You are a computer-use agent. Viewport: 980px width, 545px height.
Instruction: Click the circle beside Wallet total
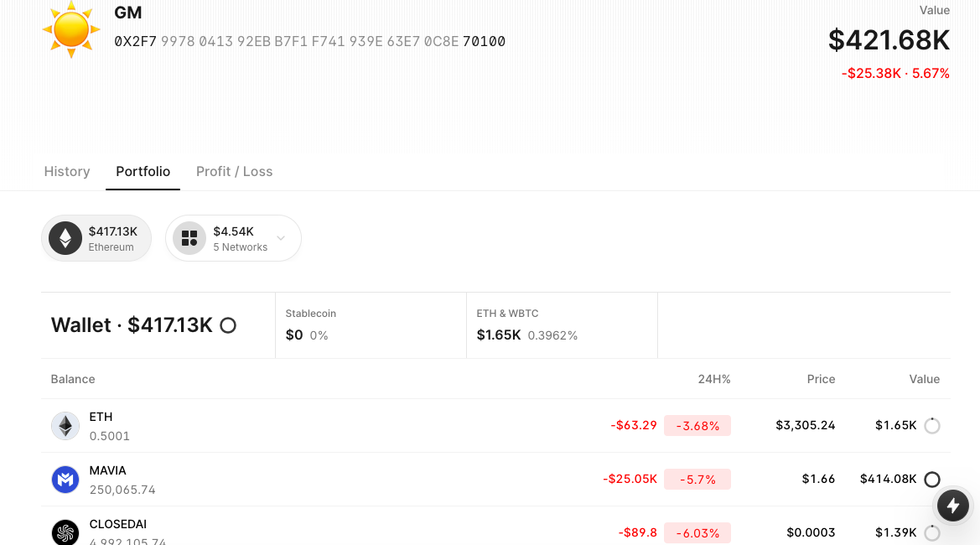tap(228, 325)
